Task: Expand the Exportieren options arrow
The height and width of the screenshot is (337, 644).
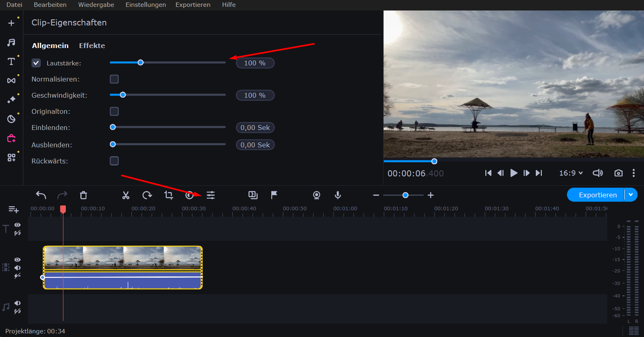Action: click(x=631, y=195)
